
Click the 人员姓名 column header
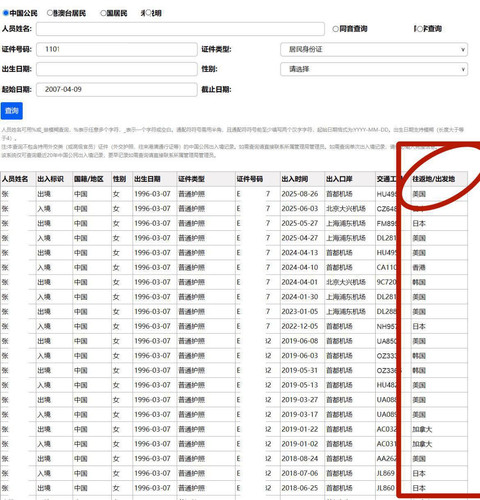[x=15, y=179]
